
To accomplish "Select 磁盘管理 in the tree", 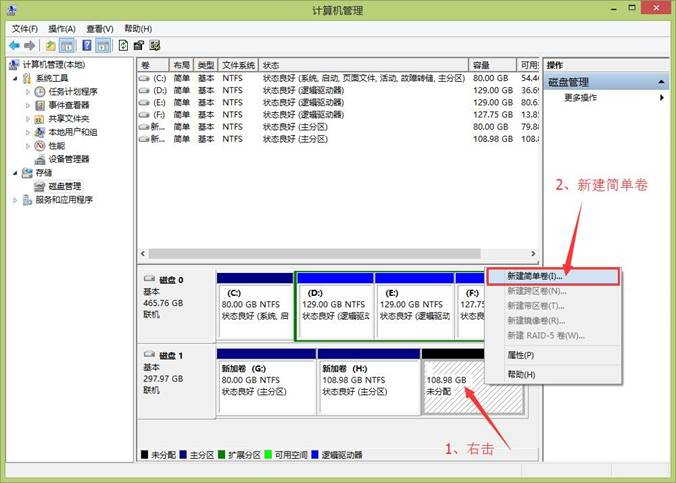I will tap(65, 186).
